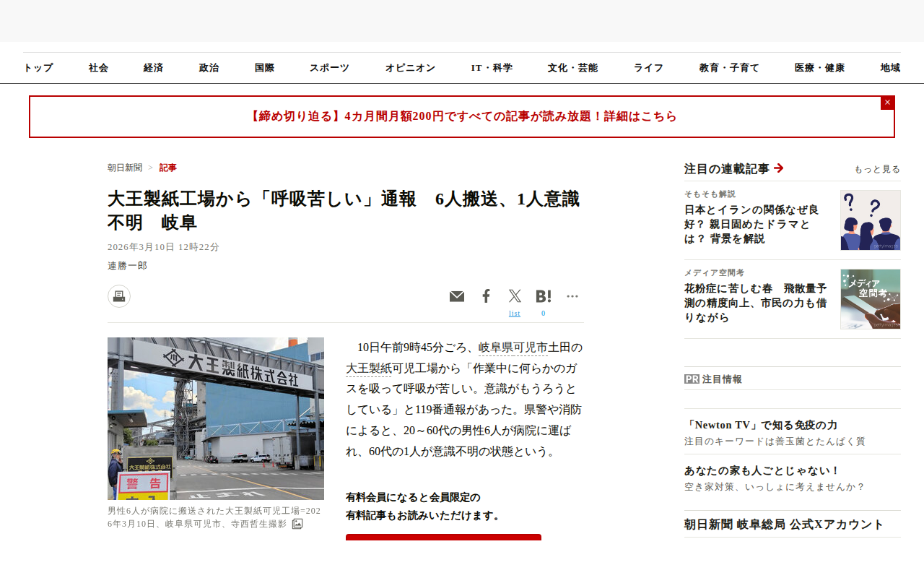This screenshot has height=578, width=924.
Task: Click the 空き家対策、いっしょに考えませんか？ subtitle
Action: pyautogui.click(x=775, y=487)
